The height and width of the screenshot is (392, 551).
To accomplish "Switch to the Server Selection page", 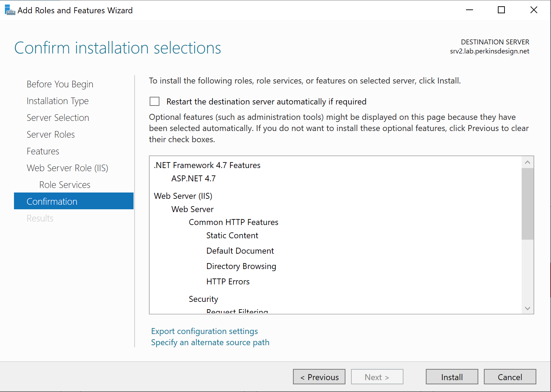I will tap(58, 118).
